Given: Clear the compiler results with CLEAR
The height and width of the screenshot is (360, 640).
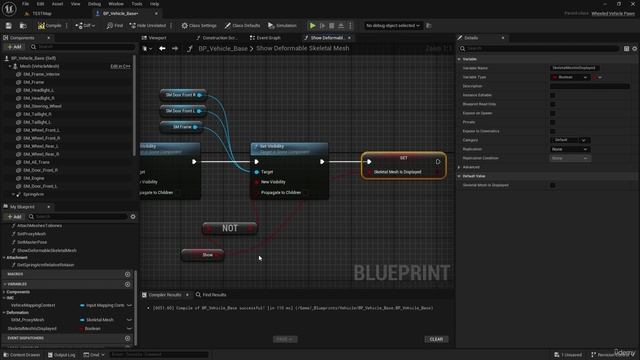Looking at the screenshot, I should 436,340.
